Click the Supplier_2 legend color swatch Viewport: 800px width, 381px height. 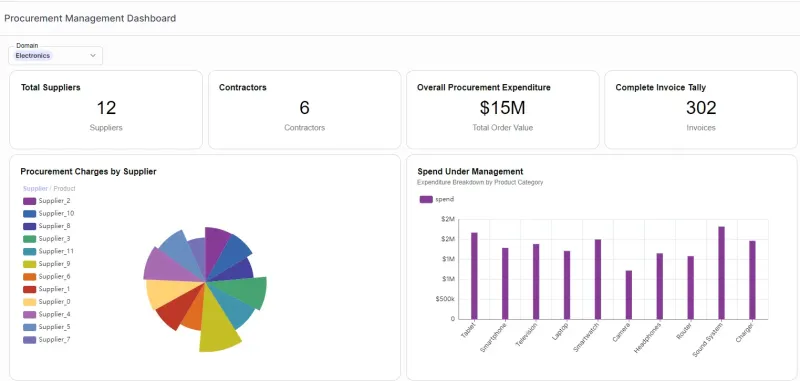30,201
